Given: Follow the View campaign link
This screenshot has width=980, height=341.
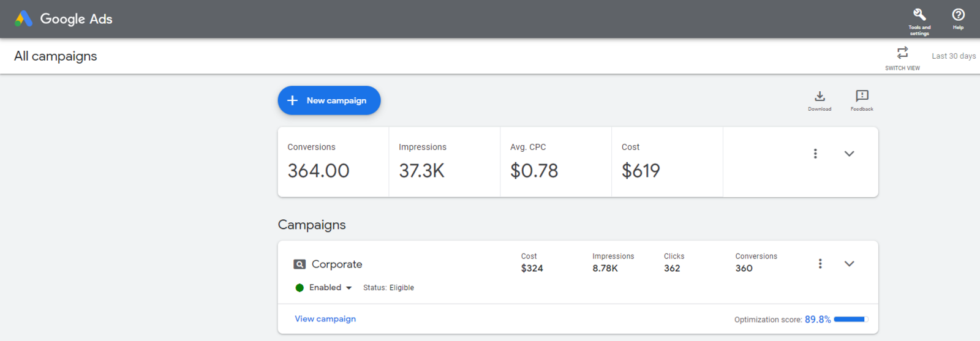Looking at the screenshot, I should click(325, 319).
